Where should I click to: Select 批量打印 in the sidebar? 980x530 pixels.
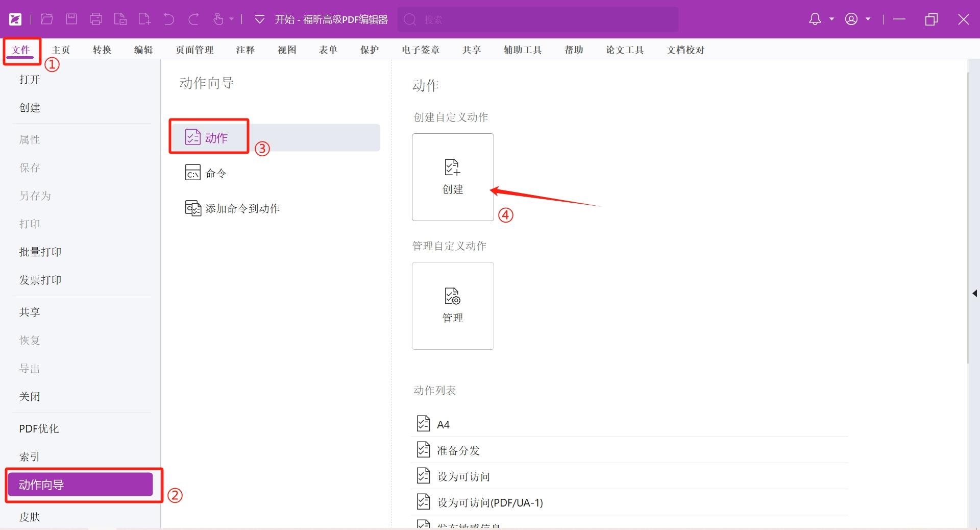coord(40,252)
